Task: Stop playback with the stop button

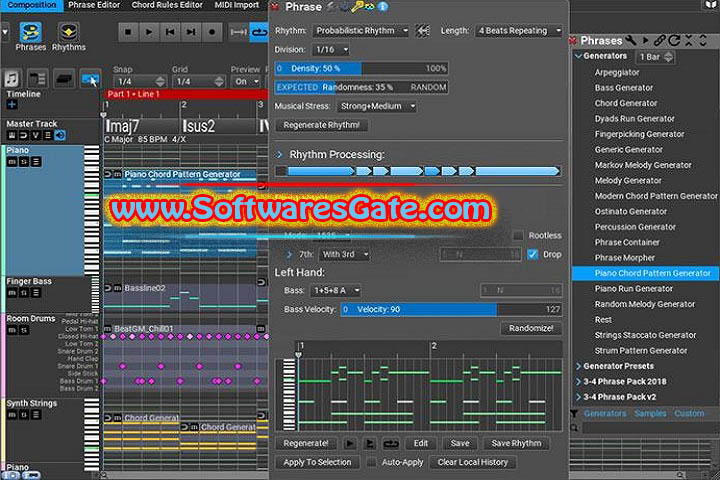Action: [x=128, y=32]
